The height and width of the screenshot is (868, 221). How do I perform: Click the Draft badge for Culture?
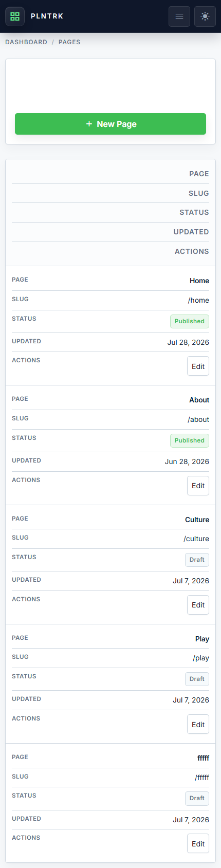click(197, 560)
